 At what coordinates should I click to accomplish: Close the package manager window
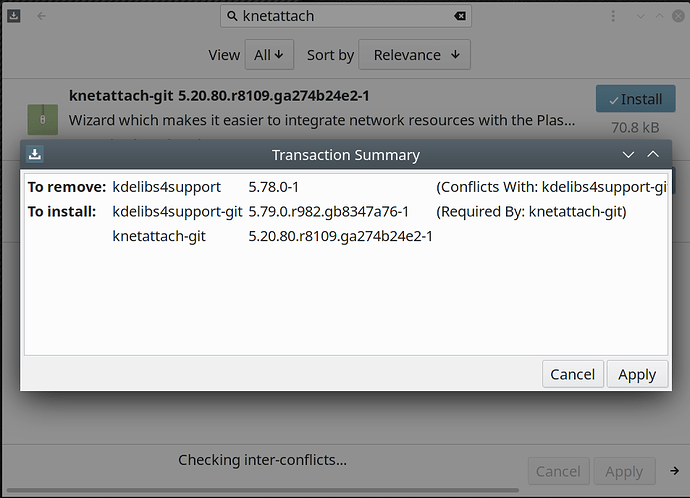click(x=678, y=16)
